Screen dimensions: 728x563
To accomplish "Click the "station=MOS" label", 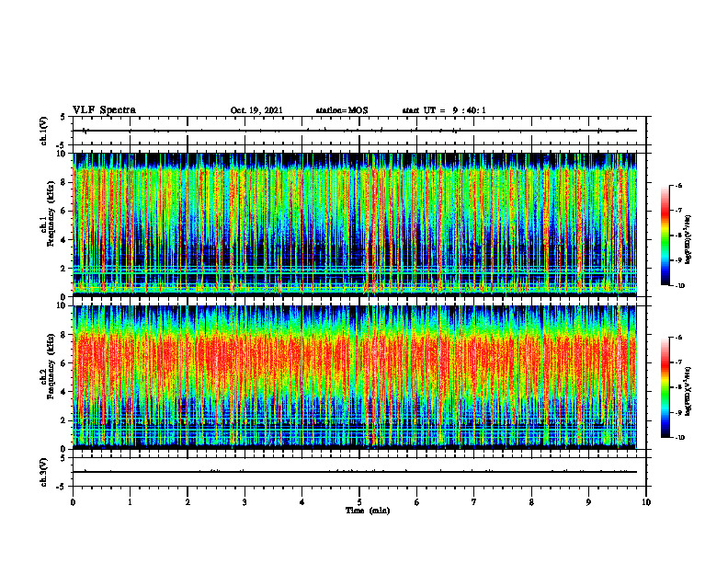I will point(342,110).
